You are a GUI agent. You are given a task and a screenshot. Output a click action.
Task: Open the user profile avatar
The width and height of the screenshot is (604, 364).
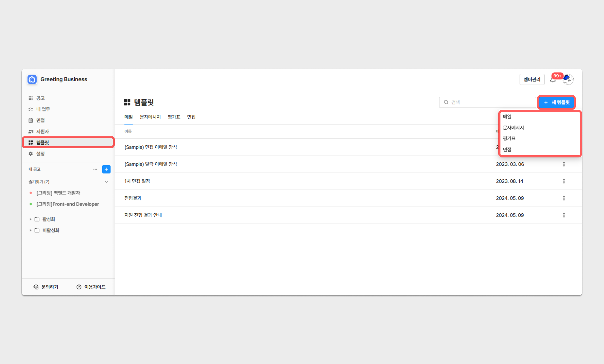568,79
